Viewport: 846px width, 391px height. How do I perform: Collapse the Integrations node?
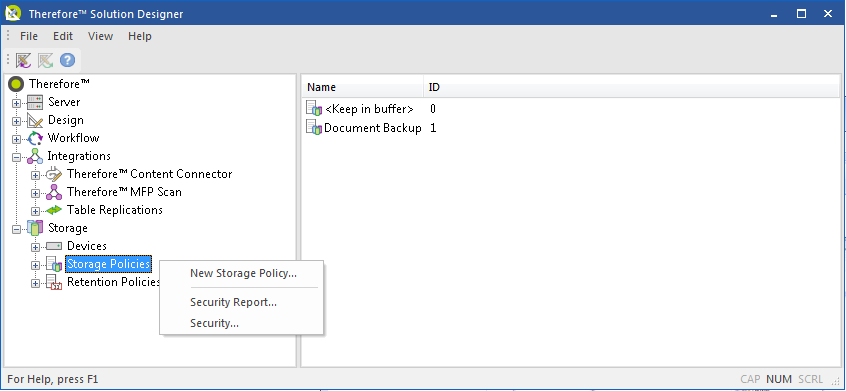tap(16, 157)
